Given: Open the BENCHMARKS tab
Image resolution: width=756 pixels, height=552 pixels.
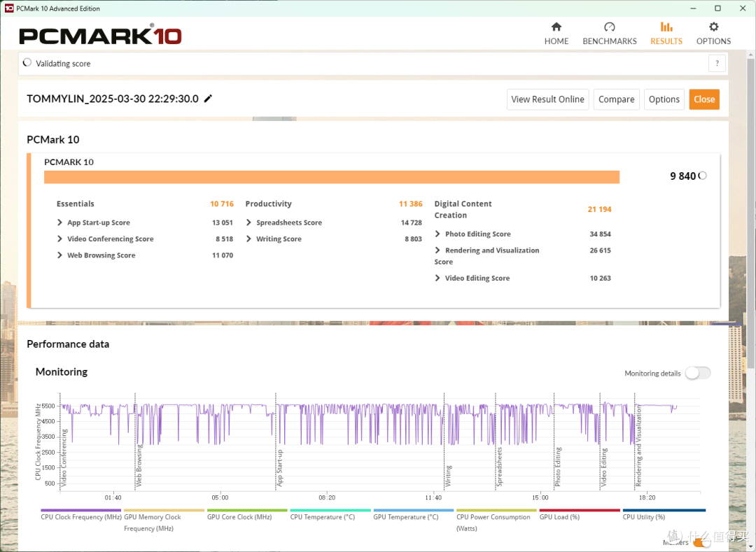Looking at the screenshot, I should click(610, 34).
